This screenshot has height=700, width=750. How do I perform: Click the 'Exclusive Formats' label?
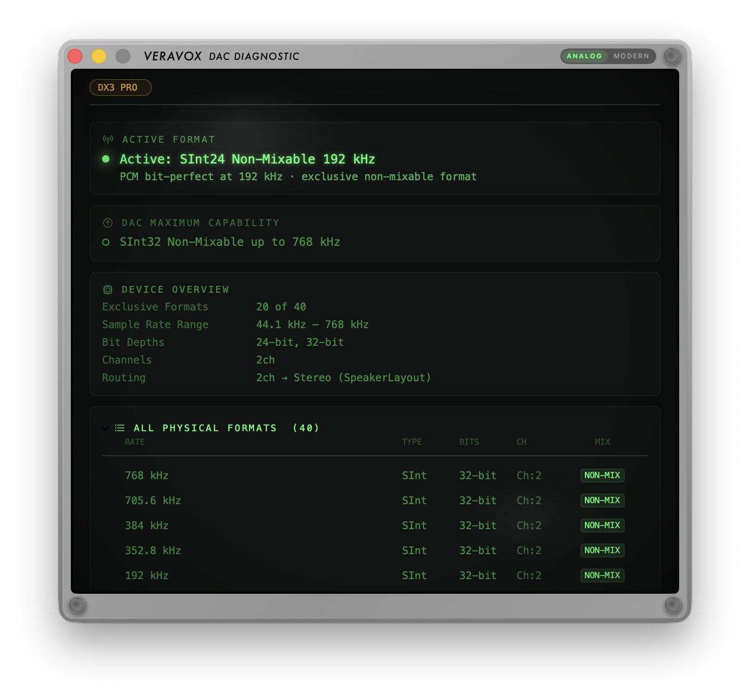coord(155,307)
